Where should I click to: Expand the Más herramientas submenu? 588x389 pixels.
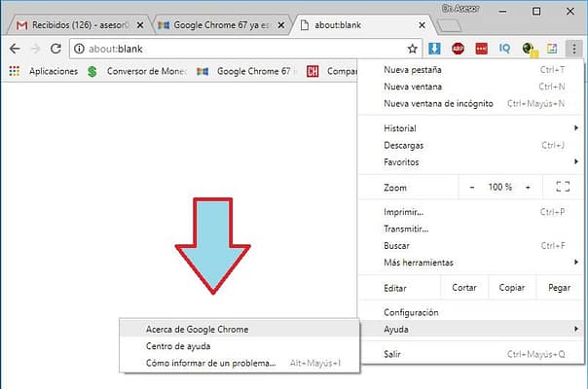[x=471, y=263]
